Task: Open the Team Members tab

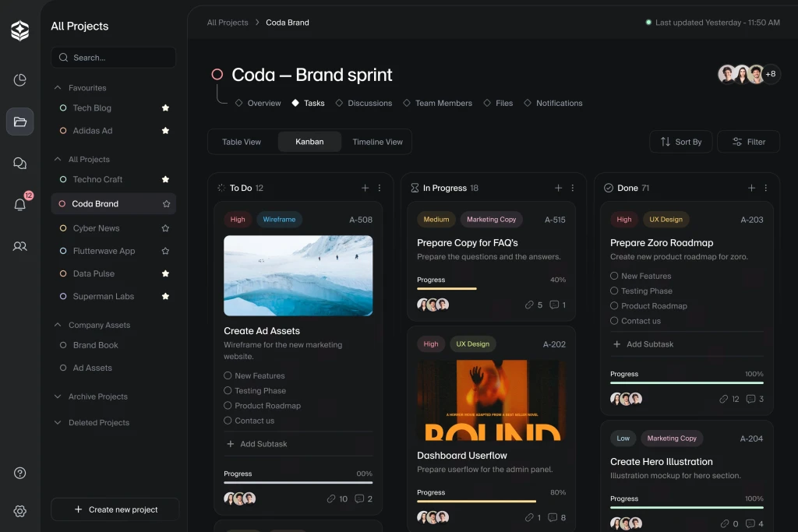Action: (x=438, y=103)
